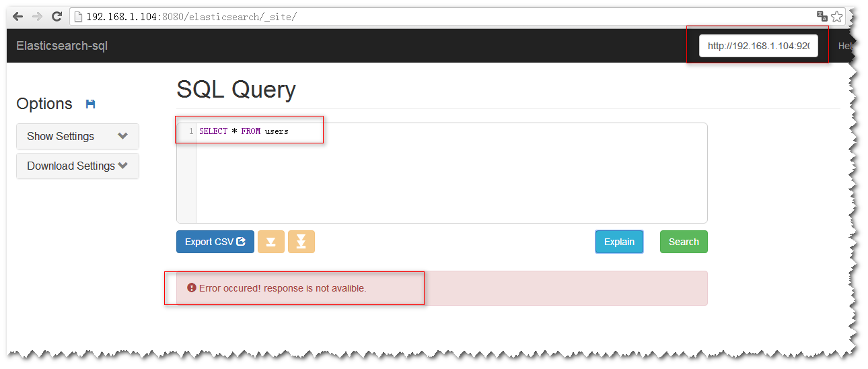Select the FROM keyword in the query
Screen dimensions: 868x369
click(x=251, y=131)
